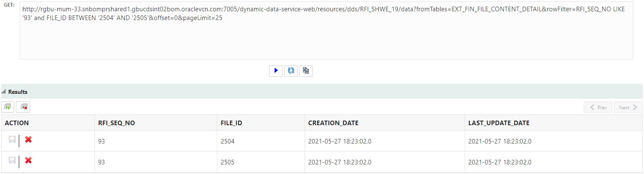Click the add row icon under Results
The width and height of the screenshot is (644, 174).
click(8, 107)
